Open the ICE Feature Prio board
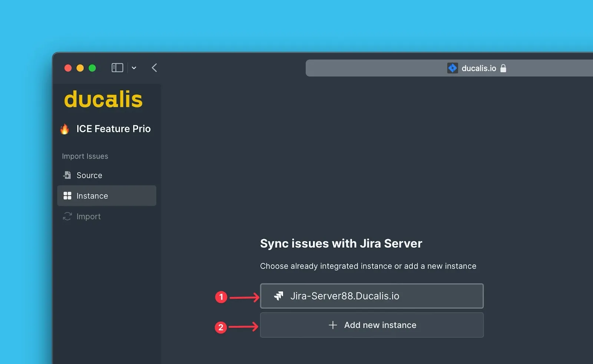The height and width of the screenshot is (364, 593). pos(113,129)
